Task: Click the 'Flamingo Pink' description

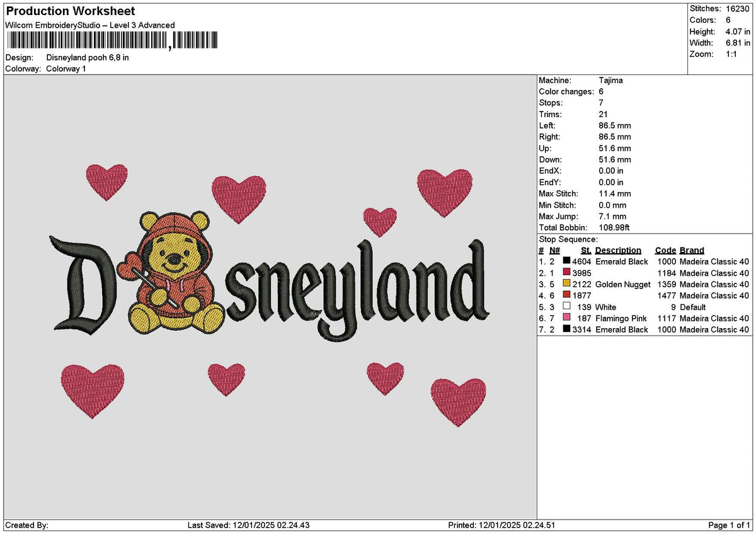Action: [x=621, y=319]
